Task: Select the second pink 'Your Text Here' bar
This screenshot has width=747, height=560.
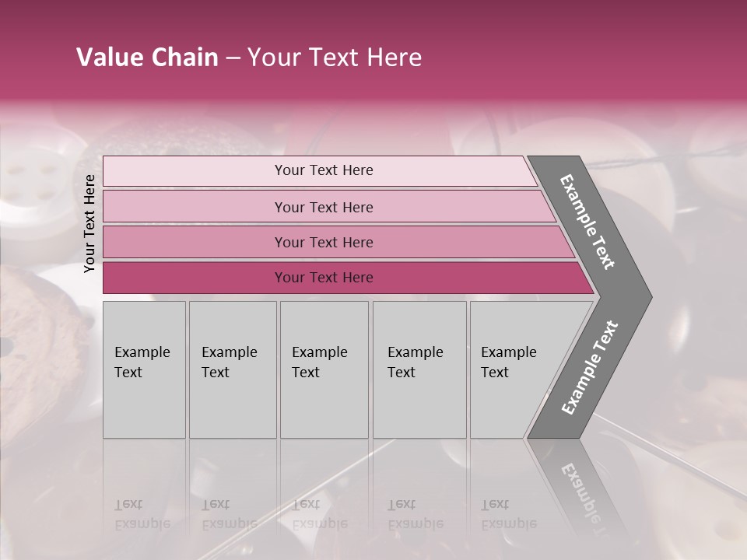Action: [x=323, y=207]
